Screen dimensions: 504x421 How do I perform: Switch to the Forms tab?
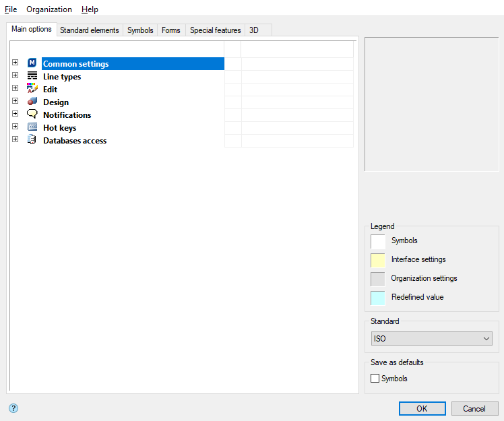171,30
